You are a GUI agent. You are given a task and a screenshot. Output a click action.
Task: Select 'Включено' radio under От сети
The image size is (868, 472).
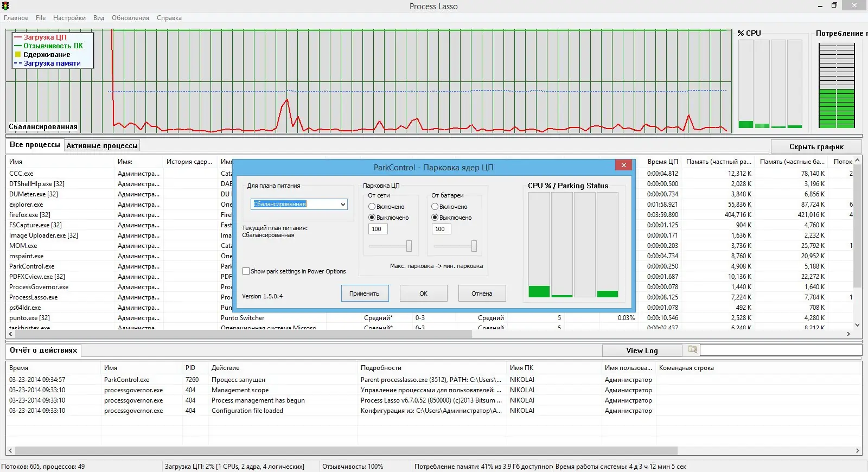(x=372, y=207)
